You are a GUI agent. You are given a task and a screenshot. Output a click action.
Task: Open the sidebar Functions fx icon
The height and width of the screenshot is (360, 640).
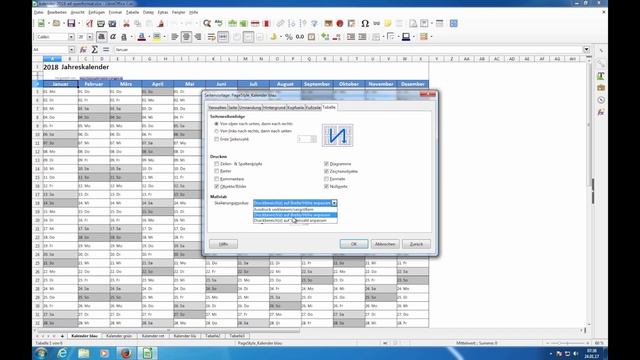(x=601, y=112)
